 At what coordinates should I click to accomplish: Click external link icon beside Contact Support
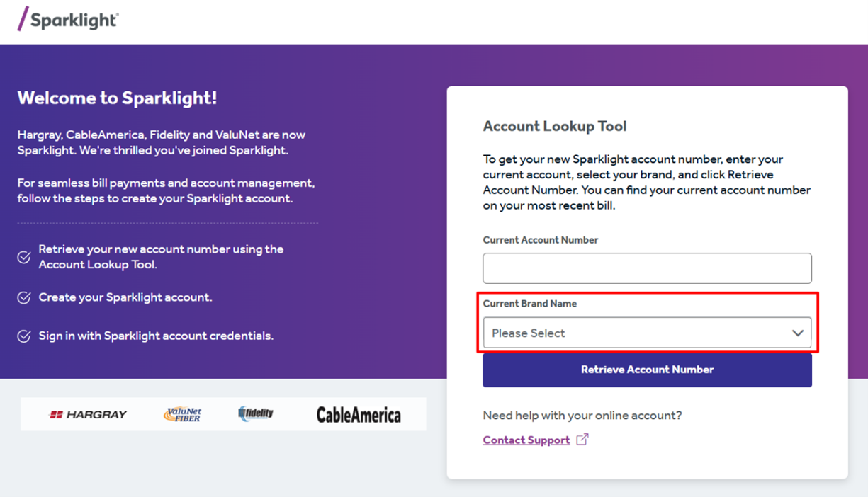pyautogui.click(x=582, y=440)
